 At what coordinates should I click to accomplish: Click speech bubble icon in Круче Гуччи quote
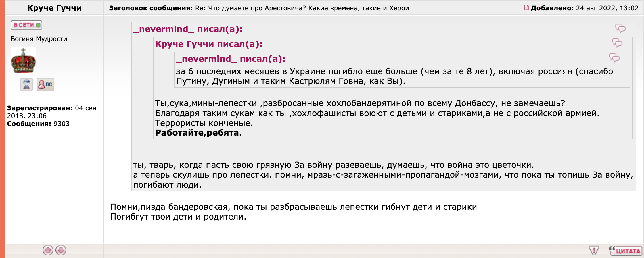617,43
